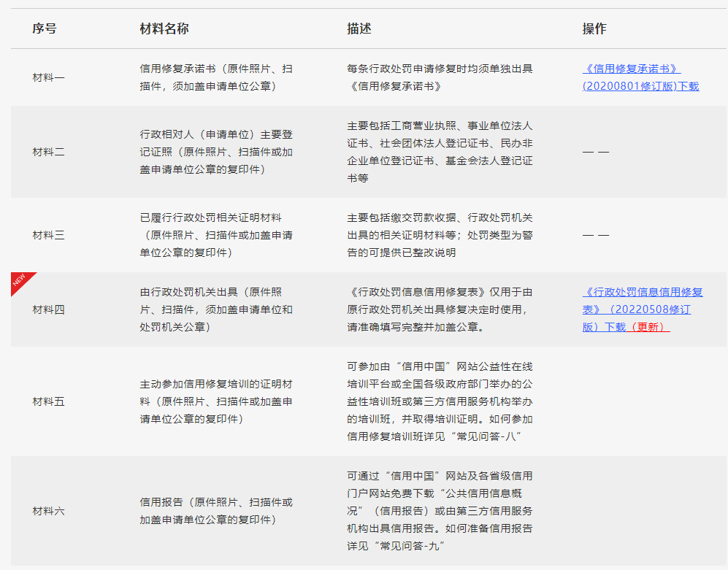Select the 材料三 row label
The width and height of the screenshot is (728, 570).
[x=48, y=235]
